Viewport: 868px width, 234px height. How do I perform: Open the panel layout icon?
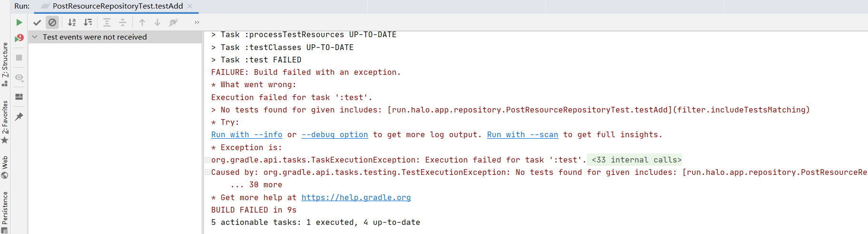(19, 97)
